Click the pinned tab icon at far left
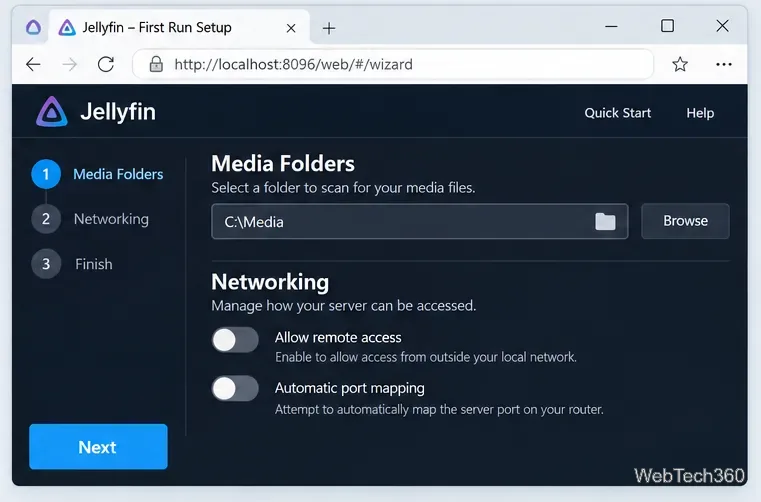This screenshot has width=761, height=502. click(33, 27)
